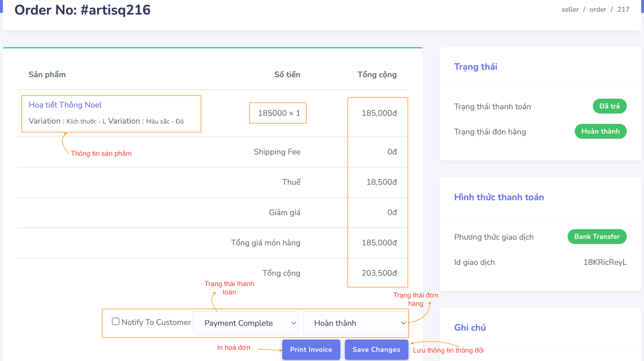
Task: Navigate to order in the breadcrumb
Action: click(x=598, y=10)
